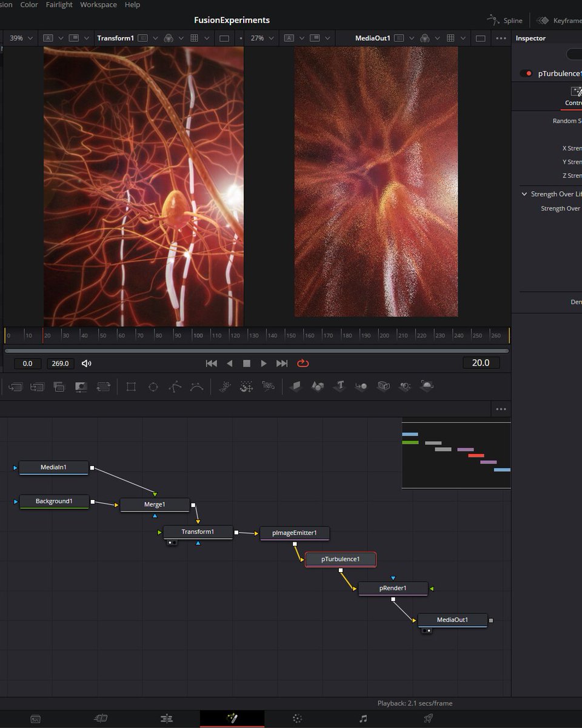The image size is (582, 728).
Task: Toggle loop playback mode
Action: [x=303, y=363]
